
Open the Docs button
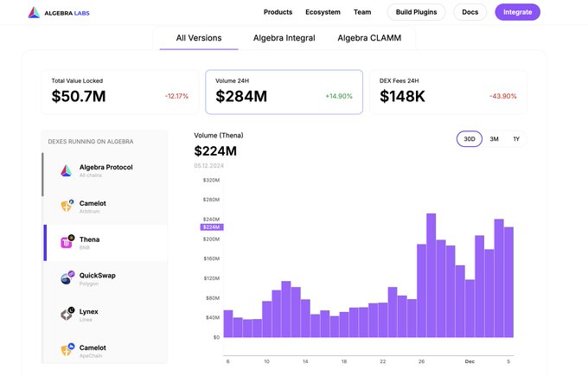point(470,12)
